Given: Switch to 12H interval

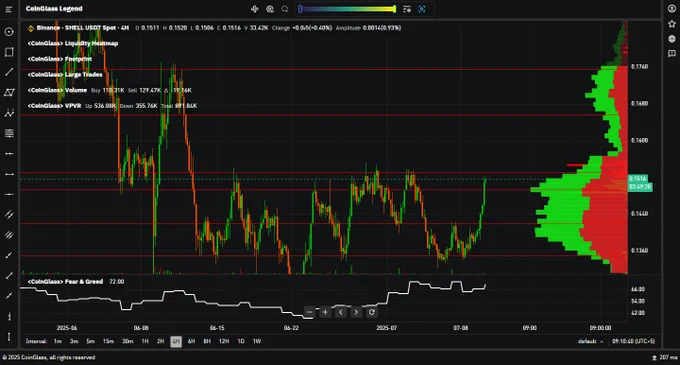Looking at the screenshot, I should click(224, 342).
